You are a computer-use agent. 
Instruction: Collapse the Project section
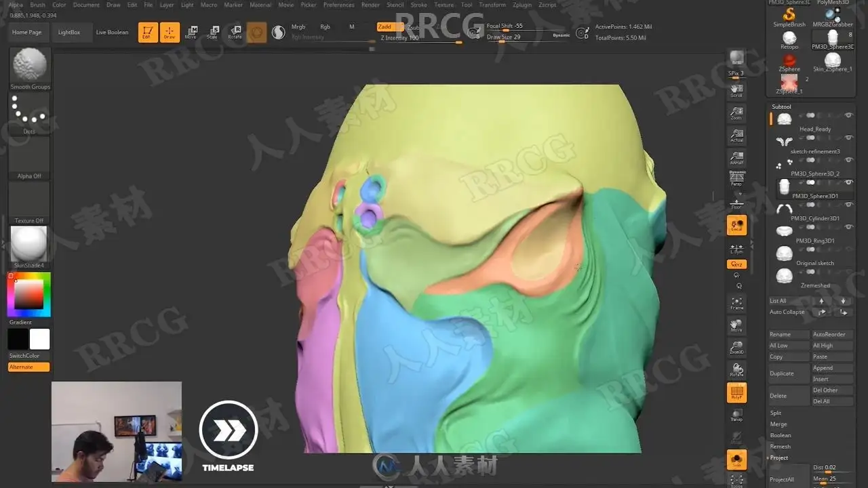pyautogui.click(x=779, y=457)
